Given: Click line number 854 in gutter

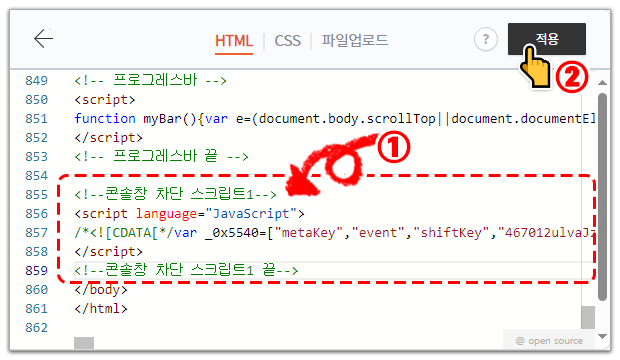Looking at the screenshot, I should pyautogui.click(x=36, y=176).
